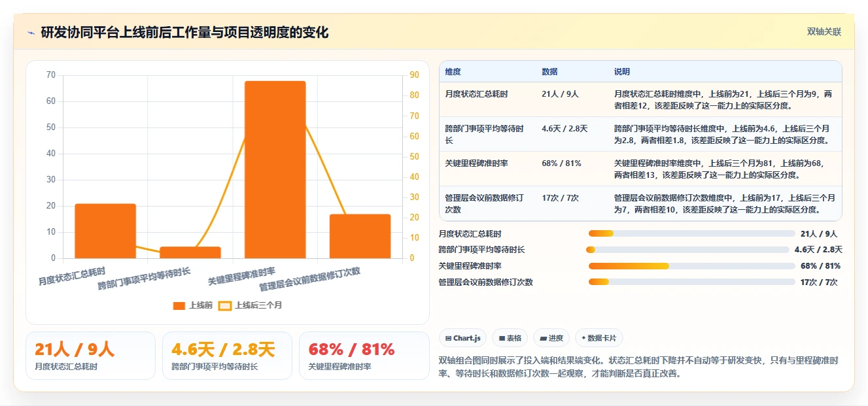The height and width of the screenshot is (406, 868).
Task: Click the 关键里程碑准时率 progress bar
Action: [691, 266]
